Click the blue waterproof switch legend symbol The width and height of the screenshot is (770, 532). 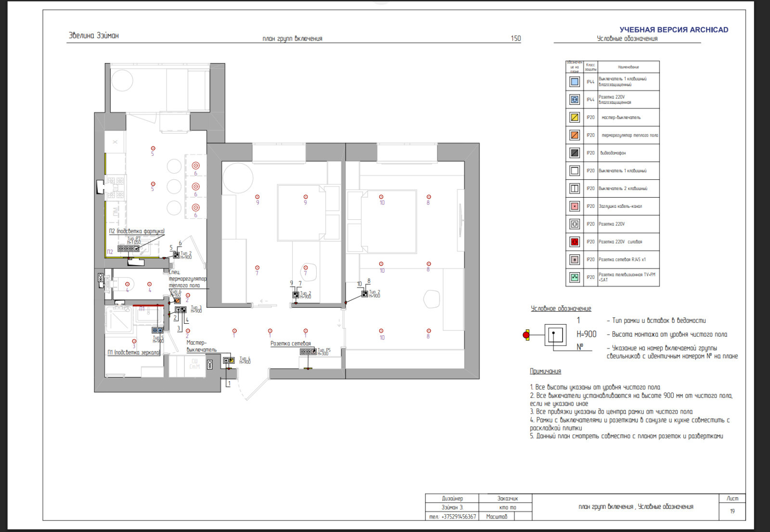point(574,82)
